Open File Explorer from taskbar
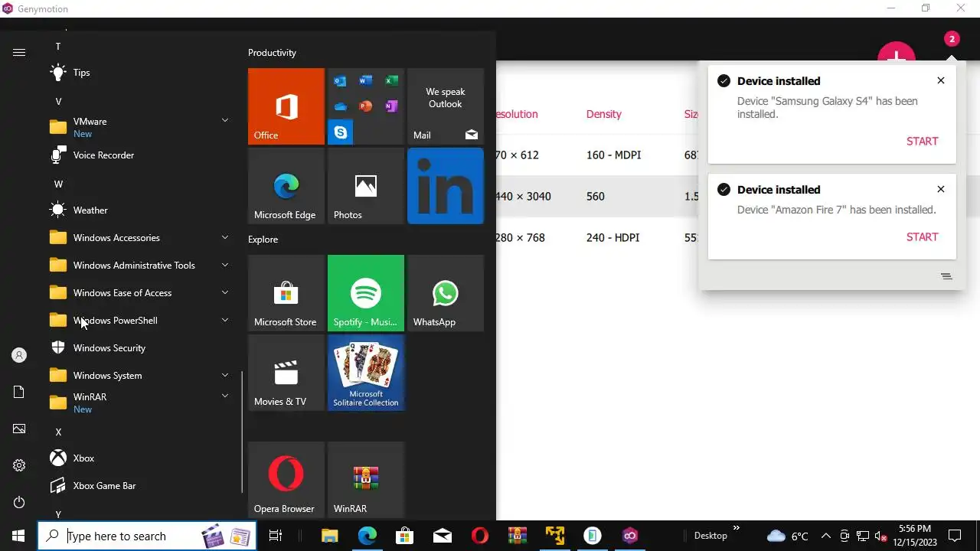This screenshot has width=980, height=551. point(329,536)
